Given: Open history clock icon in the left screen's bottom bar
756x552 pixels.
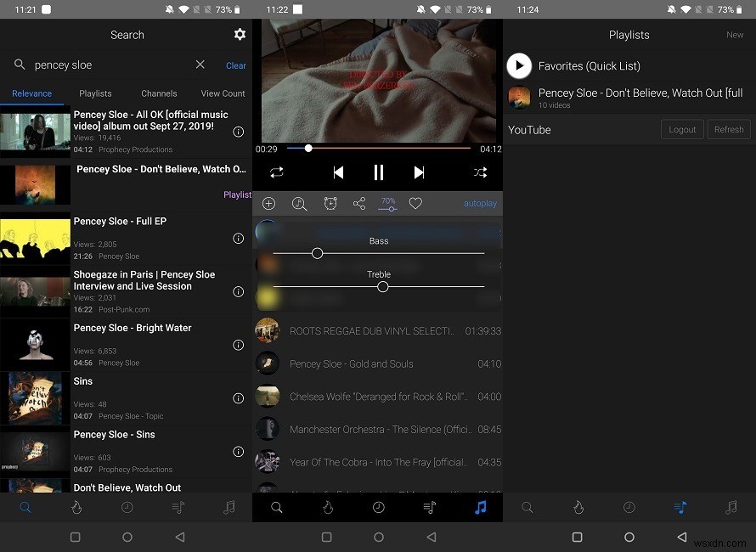Looking at the screenshot, I should point(127,507).
